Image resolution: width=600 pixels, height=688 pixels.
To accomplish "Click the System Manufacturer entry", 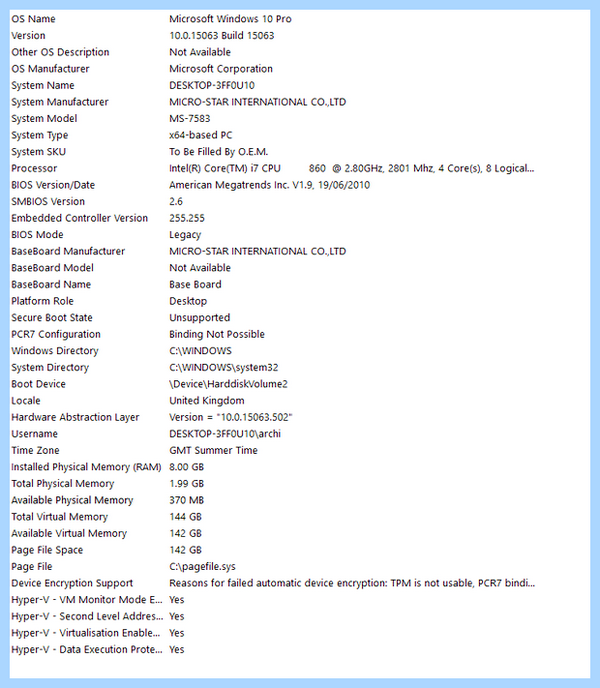I will [x=300, y=102].
